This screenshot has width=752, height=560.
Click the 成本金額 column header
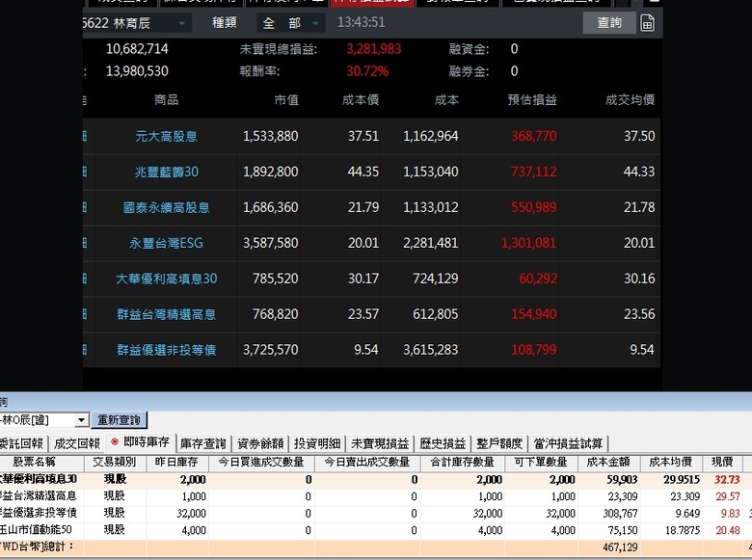tap(608, 463)
